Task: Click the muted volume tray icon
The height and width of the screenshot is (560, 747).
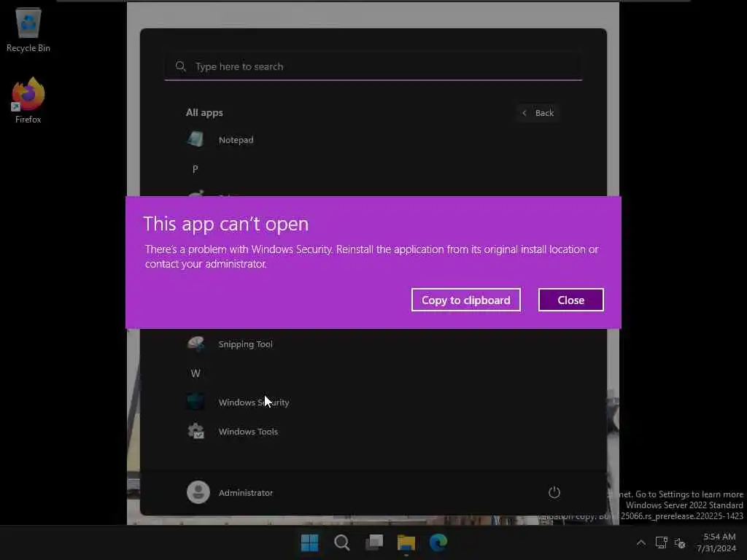Action: 680,542
